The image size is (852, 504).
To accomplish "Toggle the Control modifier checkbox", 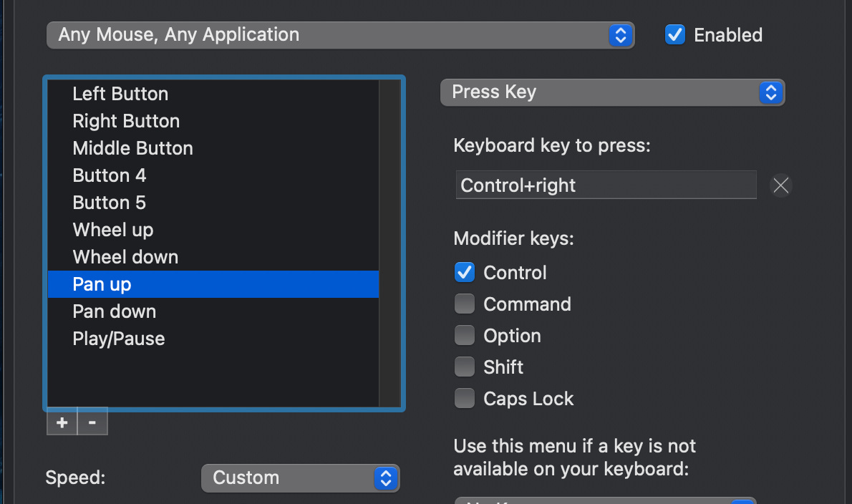I will click(465, 273).
